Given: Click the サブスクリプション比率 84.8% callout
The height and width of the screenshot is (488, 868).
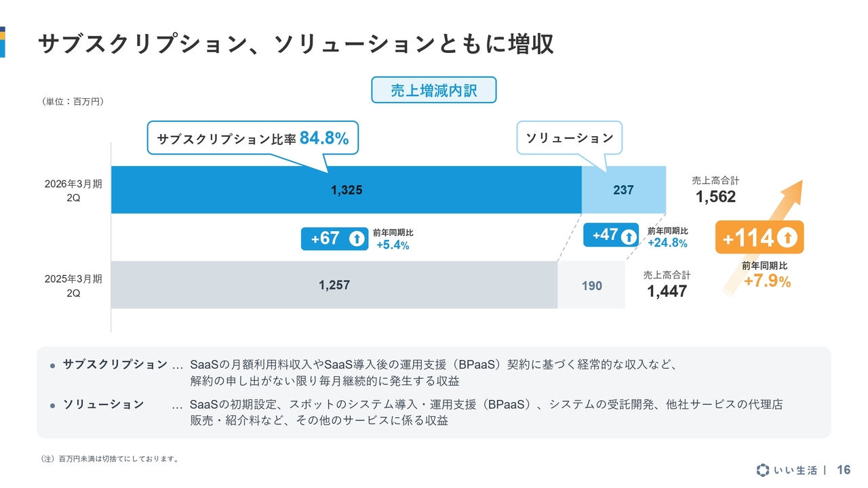Looking at the screenshot, I should pyautogui.click(x=252, y=138).
